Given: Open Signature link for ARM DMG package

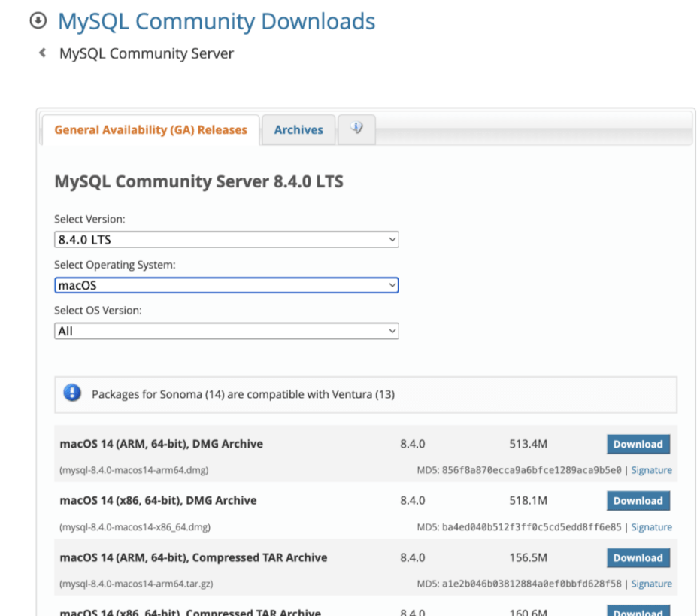Looking at the screenshot, I should tap(651, 470).
